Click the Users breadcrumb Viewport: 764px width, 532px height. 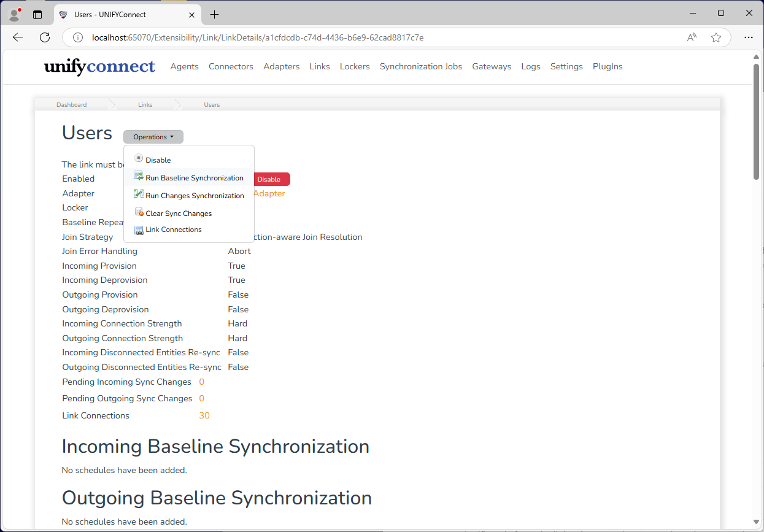pos(212,105)
